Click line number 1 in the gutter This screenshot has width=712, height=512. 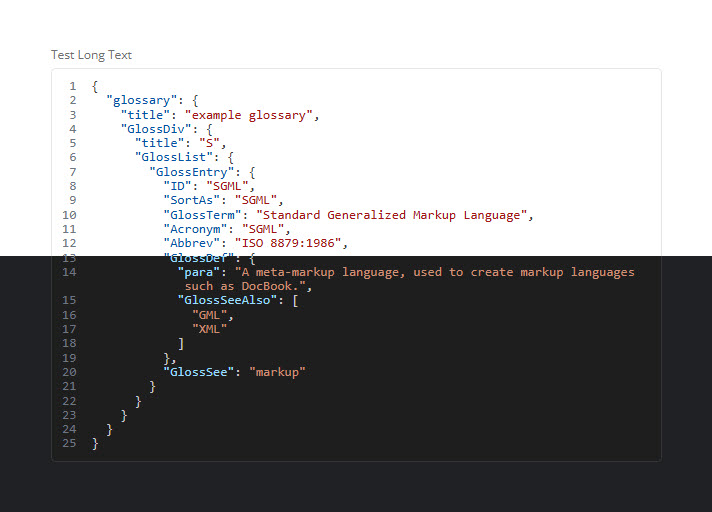pyautogui.click(x=73, y=86)
